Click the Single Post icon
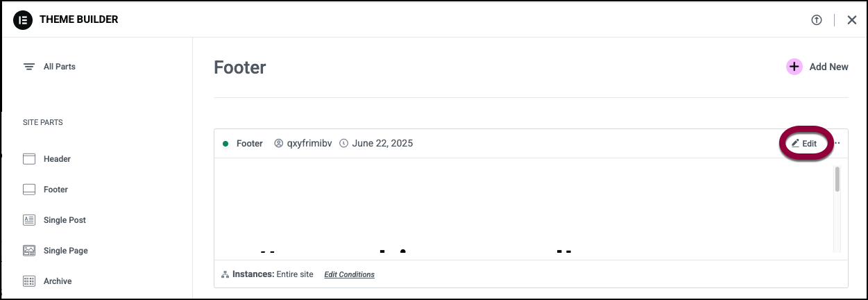Screen dimensions: 868x300 29,220
